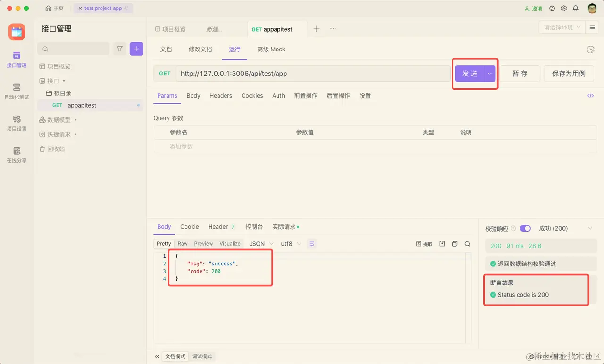
Task: Click the generate code icon
Action: coord(590,96)
